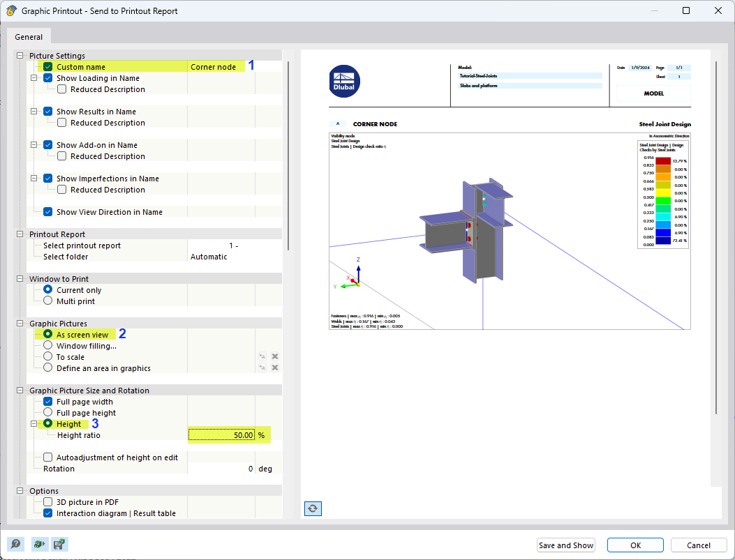
Task: Enable Reduced Description under Show Add-on in Name
Action: click(x=62, y=156)
